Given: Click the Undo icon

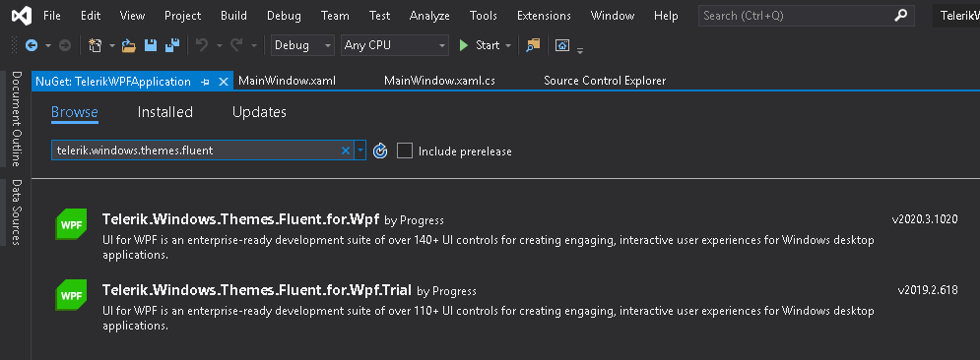Looking at the screenshot, I should (x=202, y=45).
